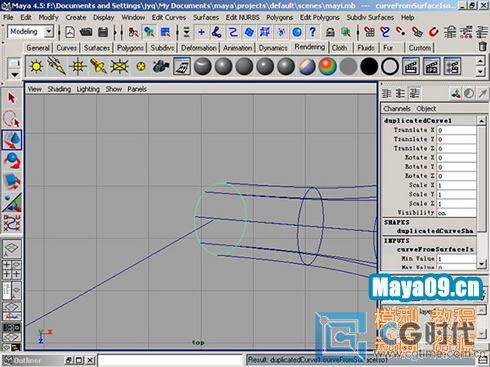Select the arrow Select tool
Viewport: 490px width, 367px height.
(12, 98)
